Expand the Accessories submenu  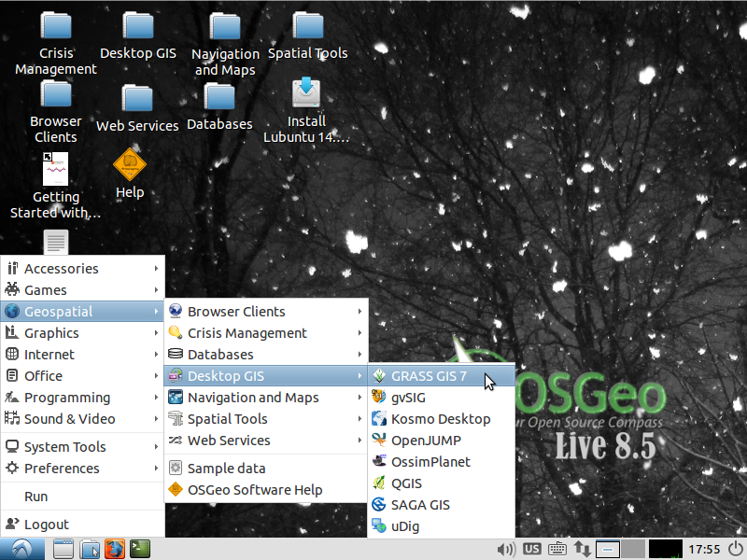pos(82,269)
